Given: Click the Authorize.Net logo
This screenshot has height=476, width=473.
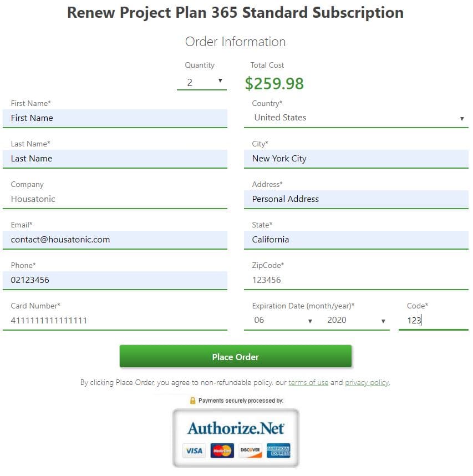Looking at the screenshot, I should click(235, 429).
